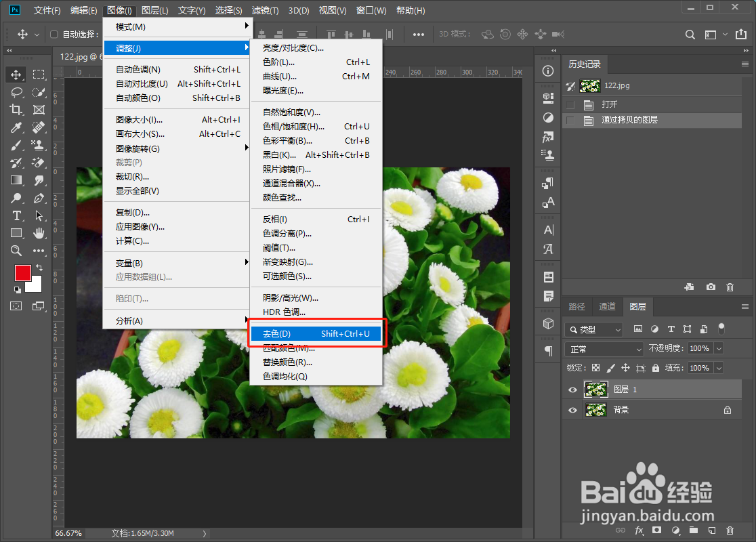The width and height of the screenshot is (756, 542).
Task: Select the Clone Stamp tool
Action: [39, 145]
